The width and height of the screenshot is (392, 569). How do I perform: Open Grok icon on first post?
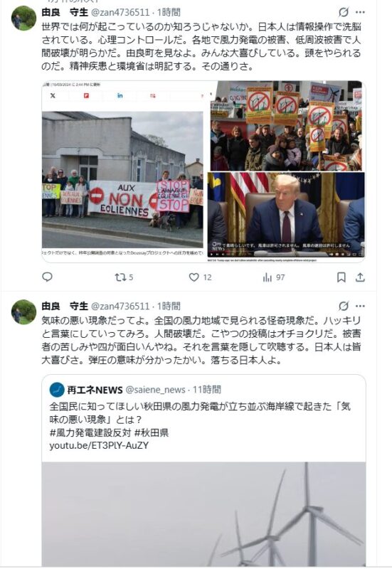pos(344,12)
